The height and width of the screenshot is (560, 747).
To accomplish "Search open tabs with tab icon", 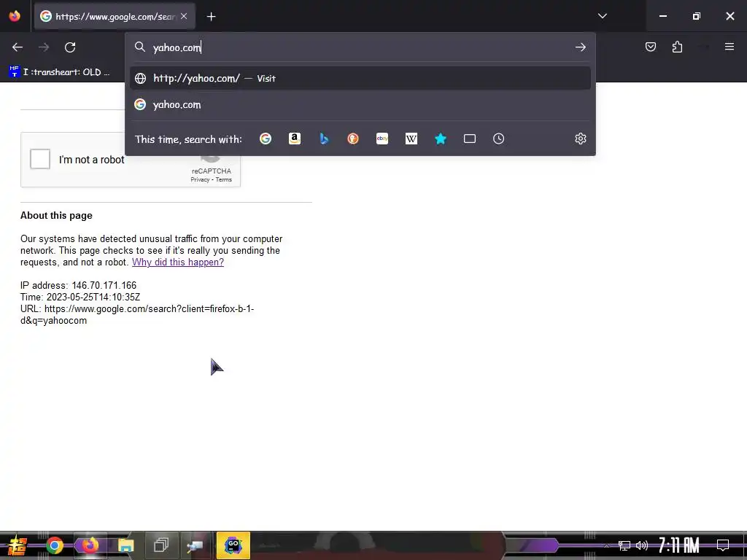I will coord(470,139).
